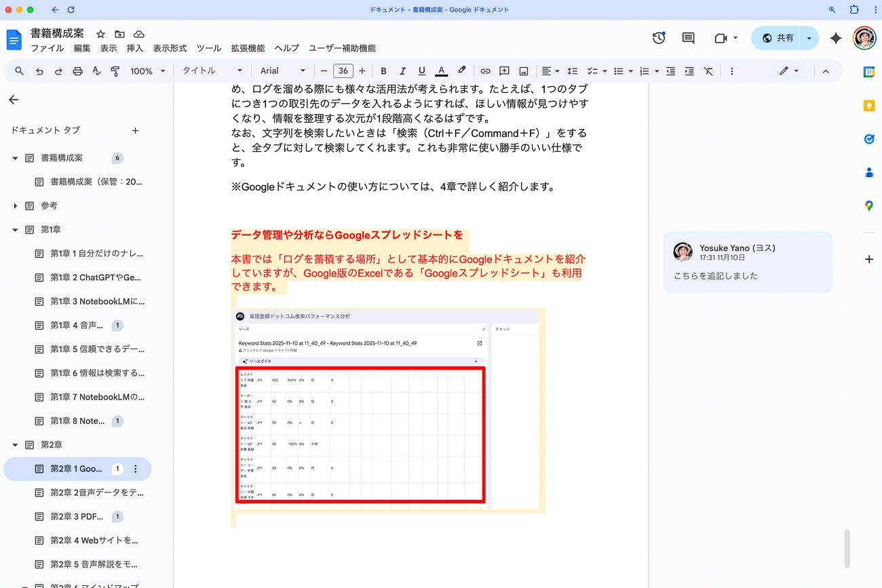
Task: Click the paint format roller icon
Action: point(115,71)
